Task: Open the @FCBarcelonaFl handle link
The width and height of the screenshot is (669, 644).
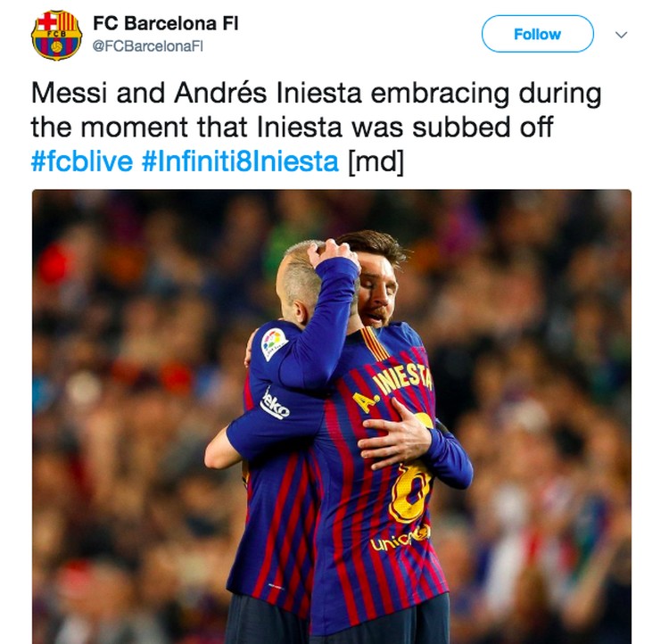Action: tap(147, 46)
